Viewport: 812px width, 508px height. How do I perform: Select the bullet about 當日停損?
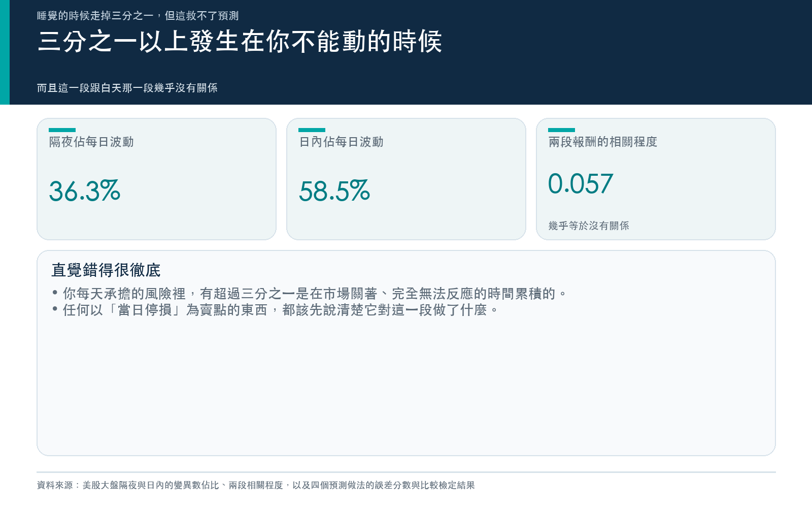pyautogui.click(x=276, y=310)
